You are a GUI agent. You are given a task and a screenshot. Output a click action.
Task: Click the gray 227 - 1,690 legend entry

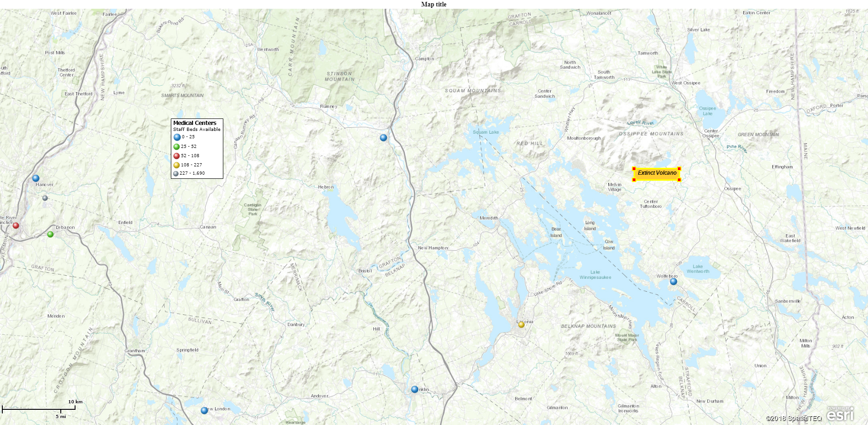click(x=189, y=174)
